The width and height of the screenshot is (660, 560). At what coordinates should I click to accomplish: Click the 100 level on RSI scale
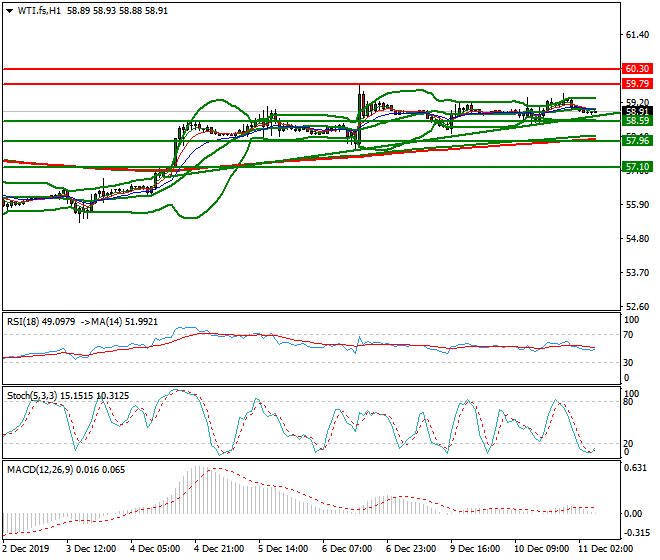(631, 320)
